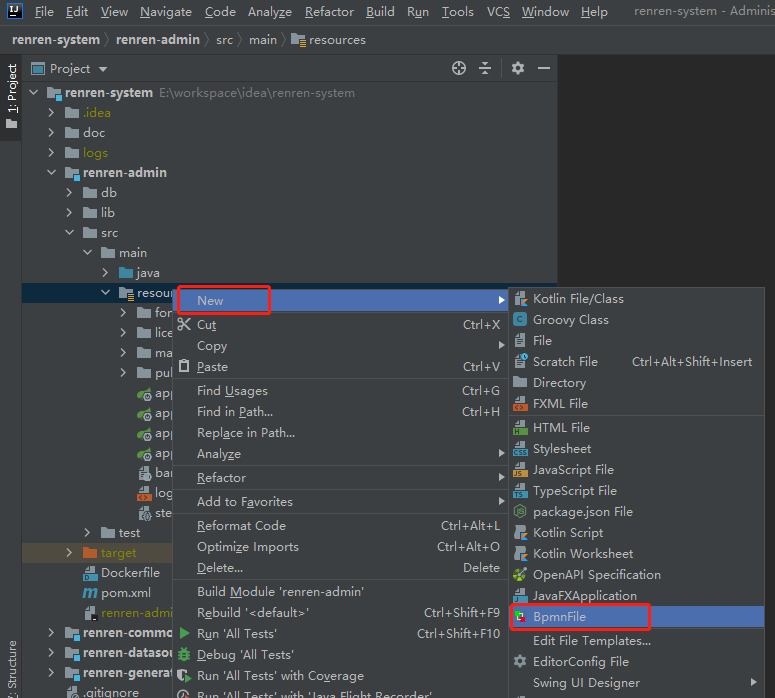Expand the db folder
Viewport: 775px width, 698px height.
tap(69, 192)
